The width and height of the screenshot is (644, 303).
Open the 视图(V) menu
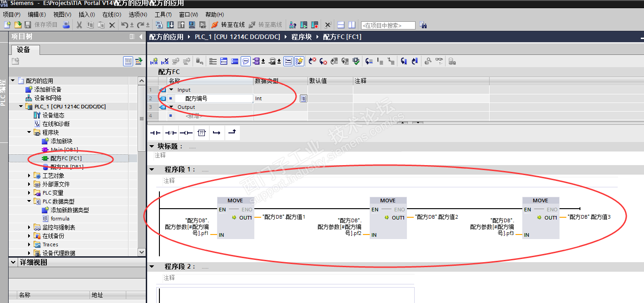tap(62, 15)
